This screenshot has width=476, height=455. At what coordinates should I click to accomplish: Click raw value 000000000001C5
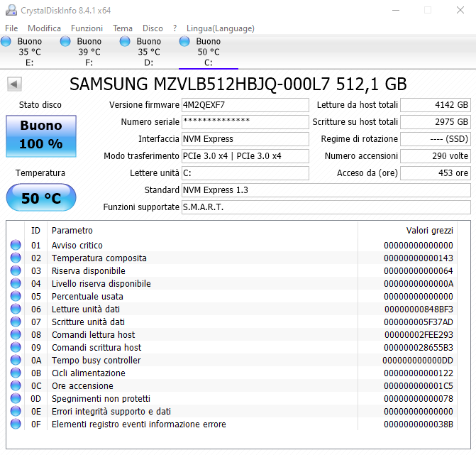[419, 385]
